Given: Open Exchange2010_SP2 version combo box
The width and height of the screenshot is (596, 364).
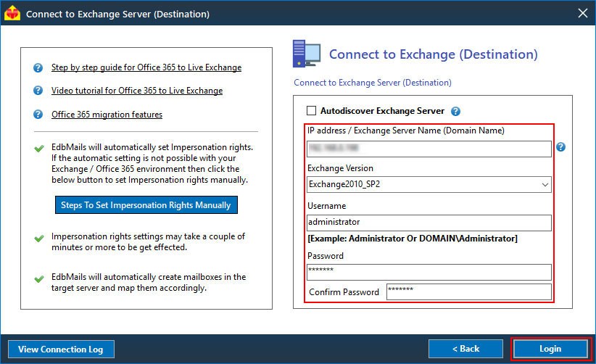Looking at the screenshot, I should pyautogui.click(x=429, y=185).
